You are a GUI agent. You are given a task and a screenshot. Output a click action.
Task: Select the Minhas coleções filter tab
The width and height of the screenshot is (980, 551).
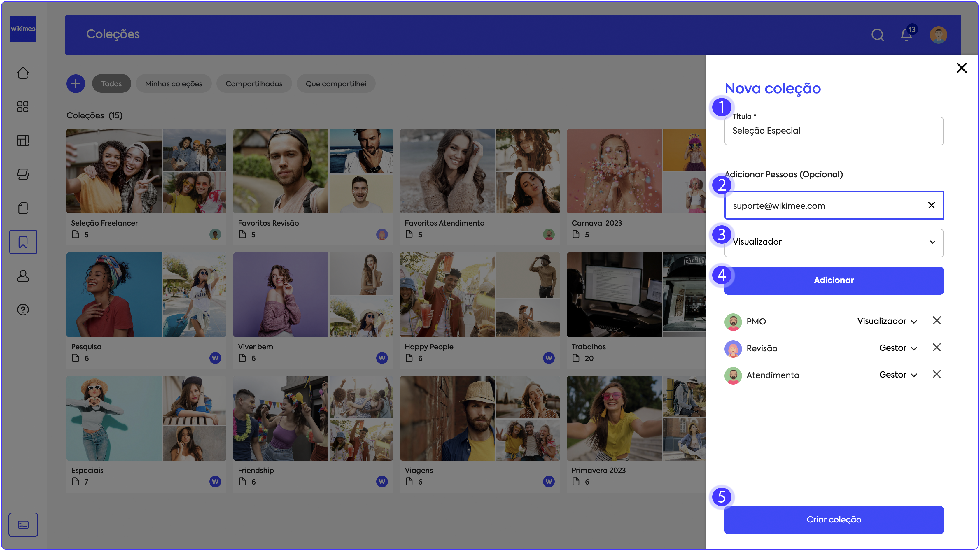pos(174,84)
